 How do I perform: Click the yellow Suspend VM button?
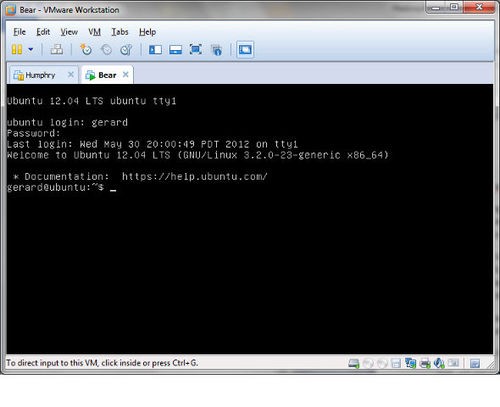click(x=17, y=50)
